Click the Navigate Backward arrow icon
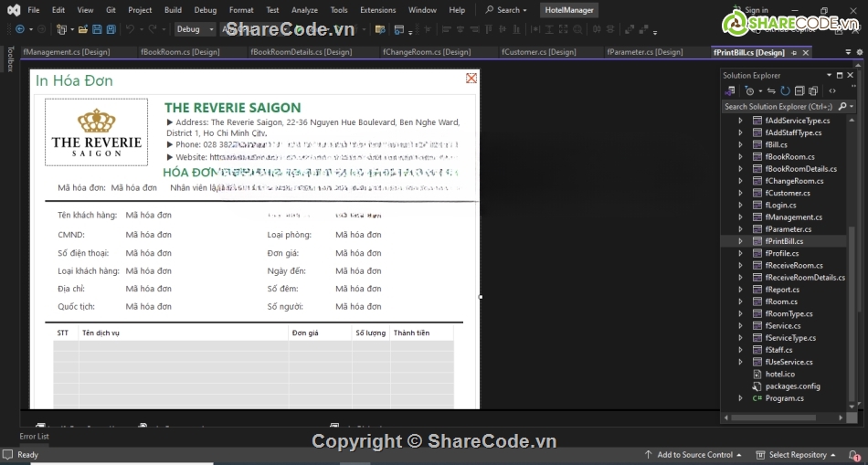 [x=20, y=29]
